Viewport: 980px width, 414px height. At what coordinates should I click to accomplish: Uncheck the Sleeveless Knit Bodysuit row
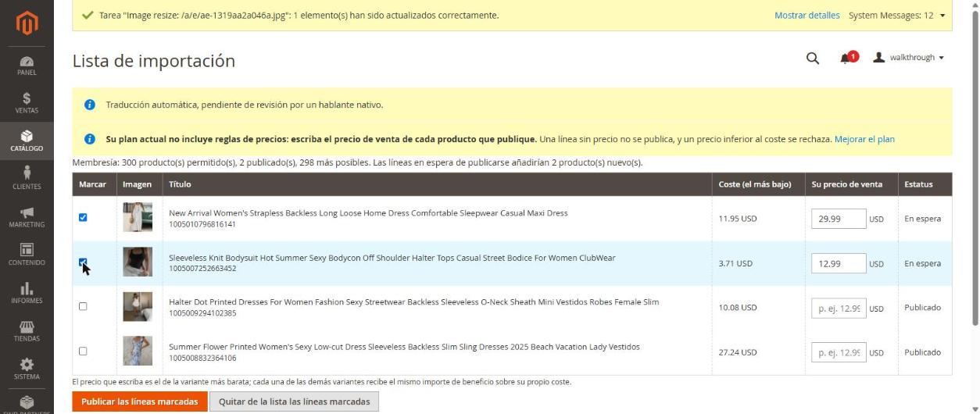pos(83,262)
